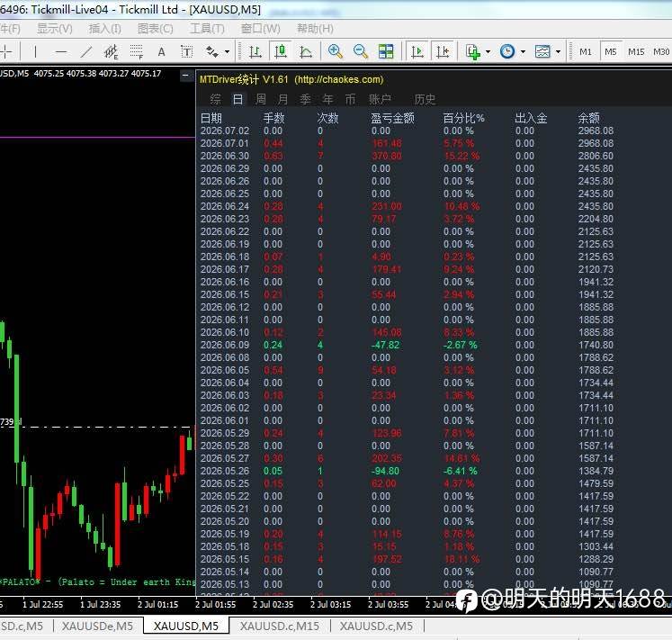Switch to the 币 symbol statistics tab

click(350, 100)
